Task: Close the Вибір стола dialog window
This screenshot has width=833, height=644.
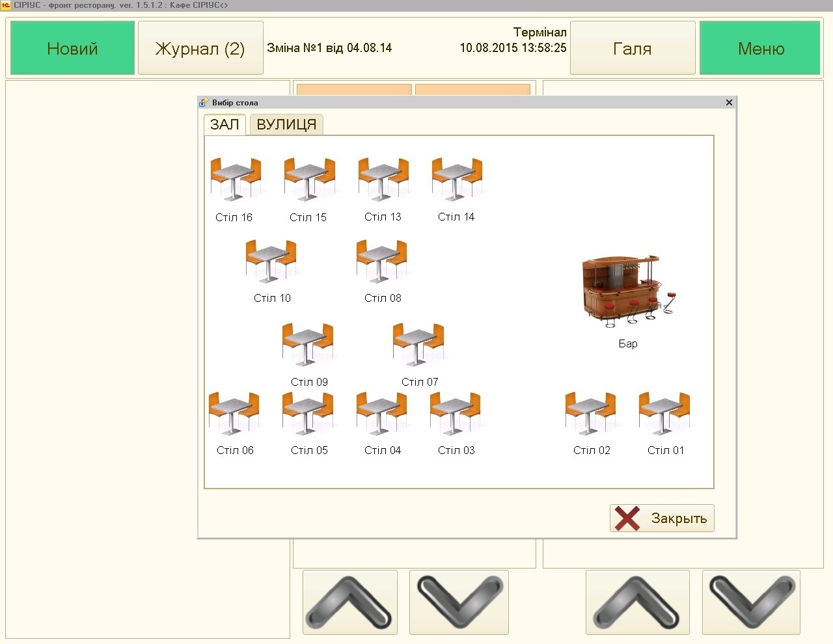Action: (729, 102)
